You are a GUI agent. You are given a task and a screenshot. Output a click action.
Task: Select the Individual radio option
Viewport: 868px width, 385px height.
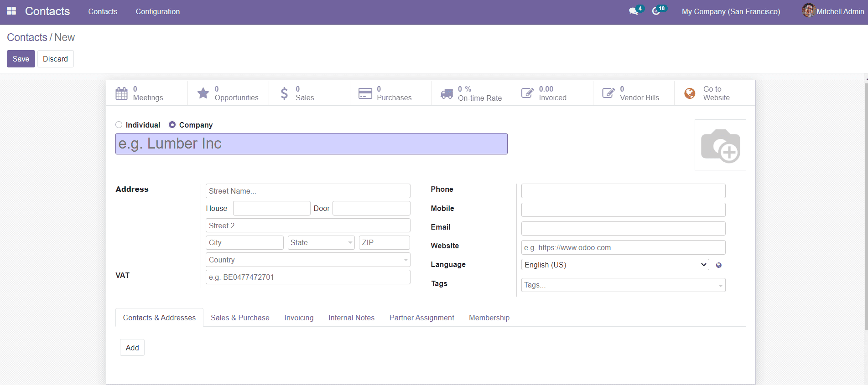pyautogui.click(x=119, y=125)
